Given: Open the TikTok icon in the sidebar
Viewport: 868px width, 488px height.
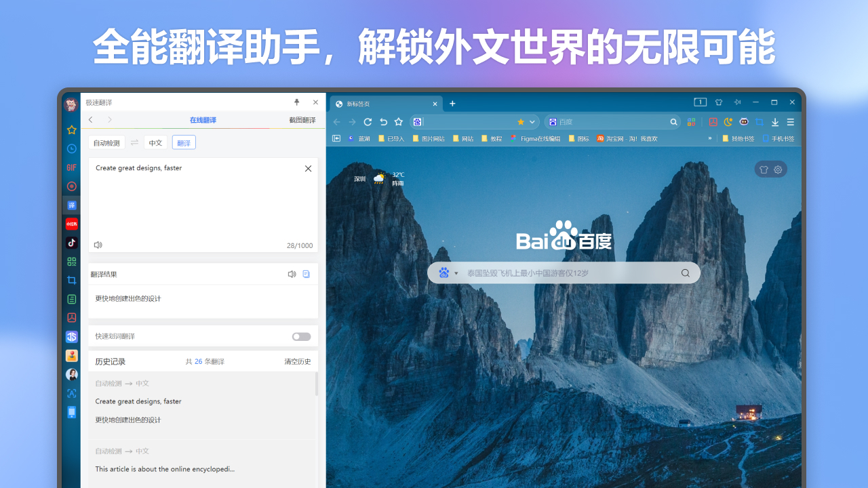Looking at the screenshot, I should point(71,242).
